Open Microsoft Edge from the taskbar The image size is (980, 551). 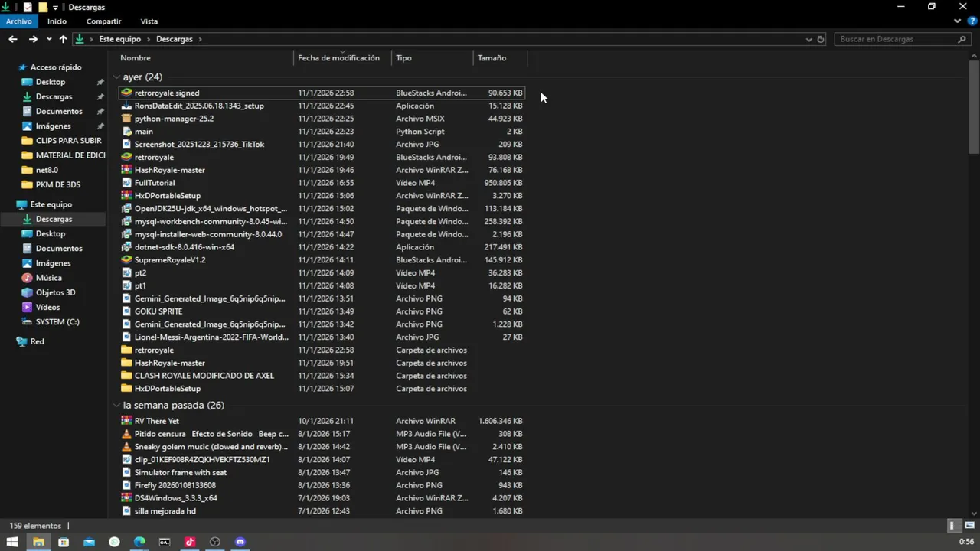click(x=139, y=542)
